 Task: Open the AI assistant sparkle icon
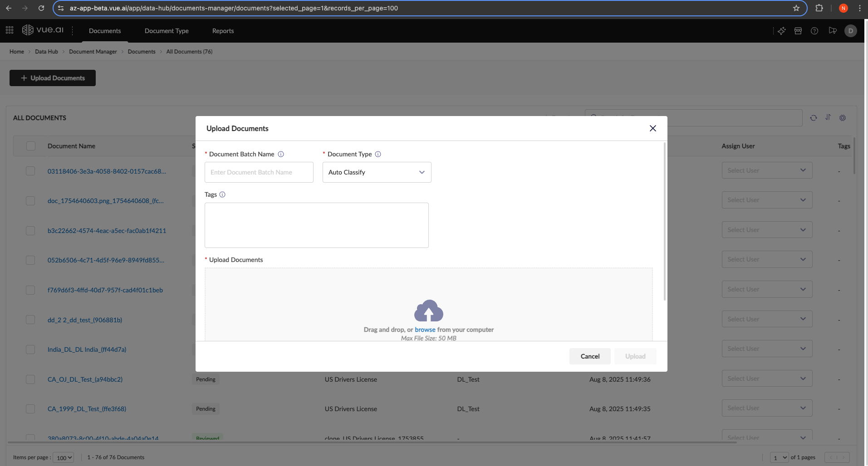click(x=782, y=31)
